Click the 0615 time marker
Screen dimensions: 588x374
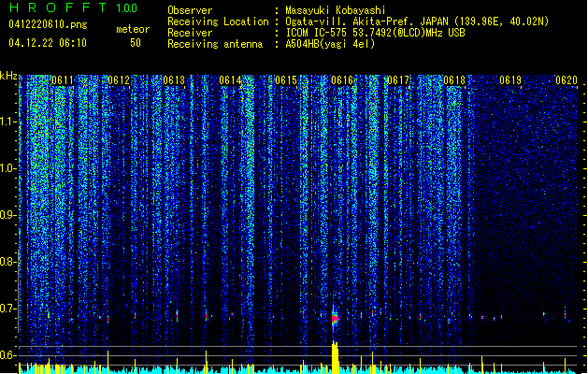pyautogui.click(x=286, y=80)
